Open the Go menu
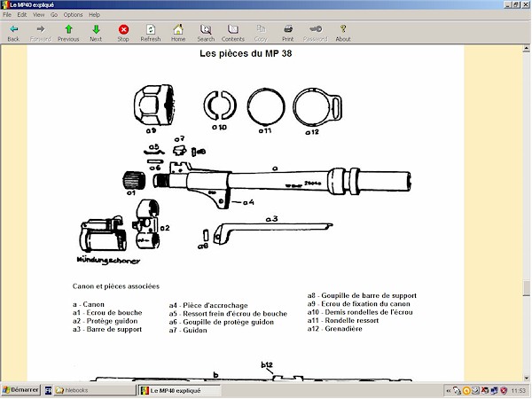Viewport: 532px width, 399px height. pos(54,14)
